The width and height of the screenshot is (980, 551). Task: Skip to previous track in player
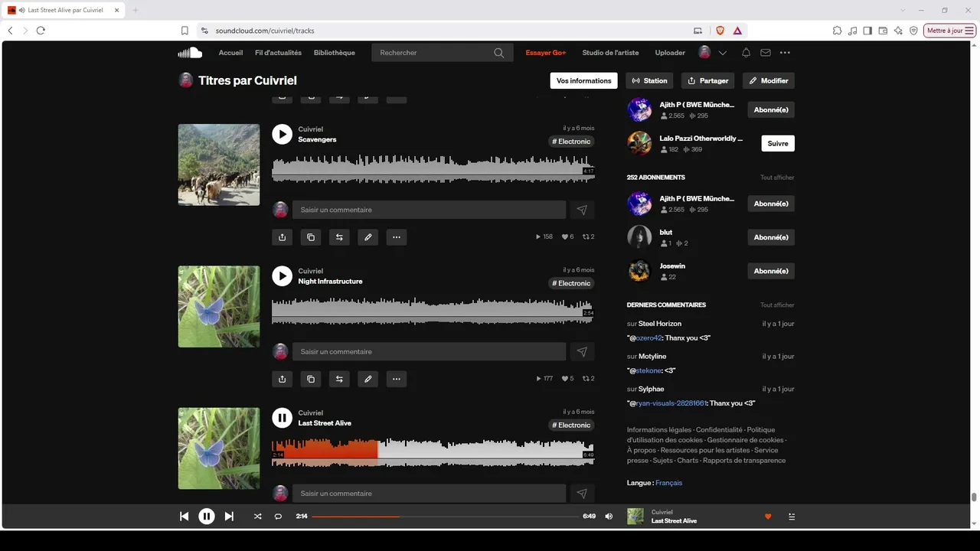184,517
